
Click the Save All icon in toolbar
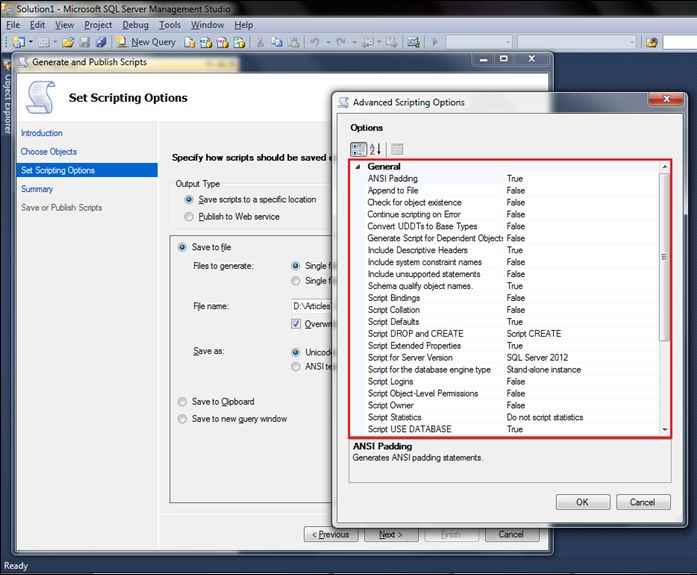101,43
